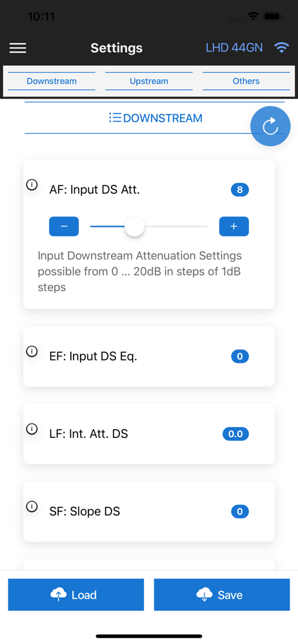The image size is (298, 644).
Task: Decrease Input DS attenuation with minus button
Action: (x=64, y=226)
